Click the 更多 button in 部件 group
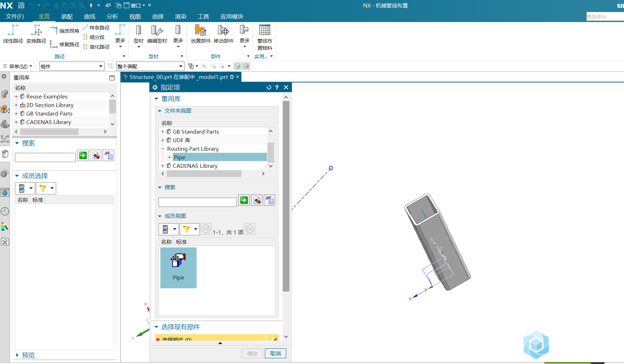Image resolution: width=624 pixels, height=364 pixels. (245, 36)
